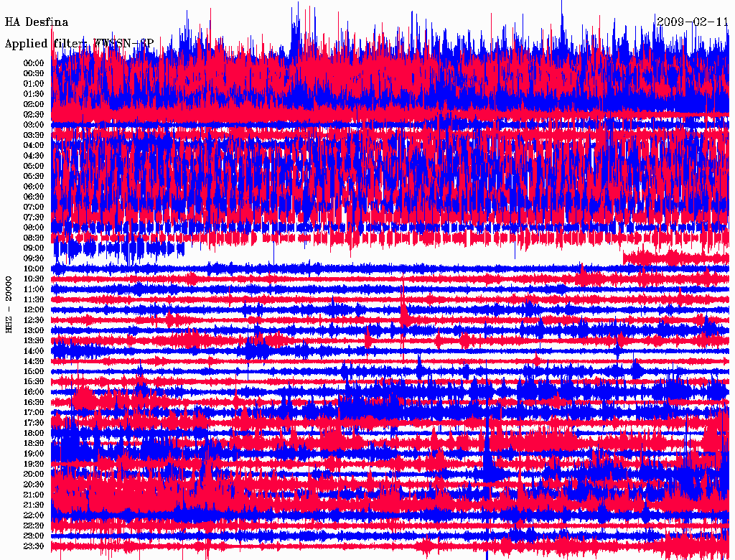Pick the 08:00 time row label

coord(34,228)
